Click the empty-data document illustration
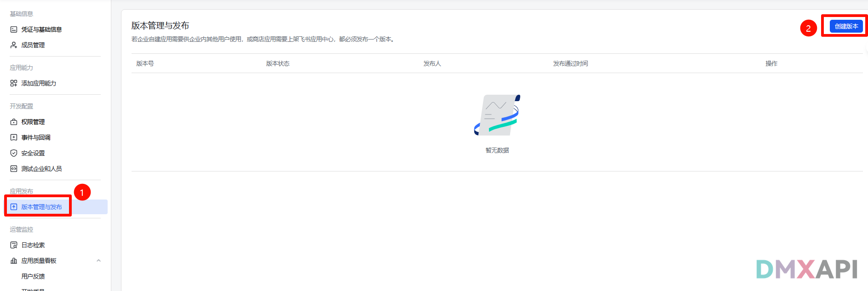 pyautogui.click(x=497, y=115)
